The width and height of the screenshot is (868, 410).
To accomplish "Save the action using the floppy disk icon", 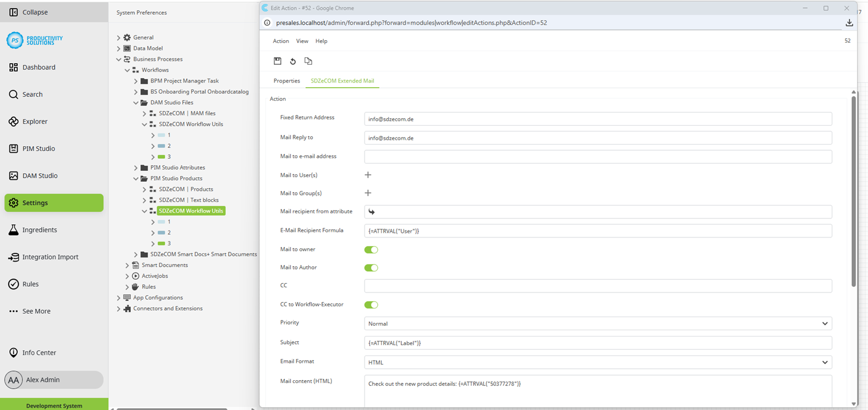I will point(278,61).
